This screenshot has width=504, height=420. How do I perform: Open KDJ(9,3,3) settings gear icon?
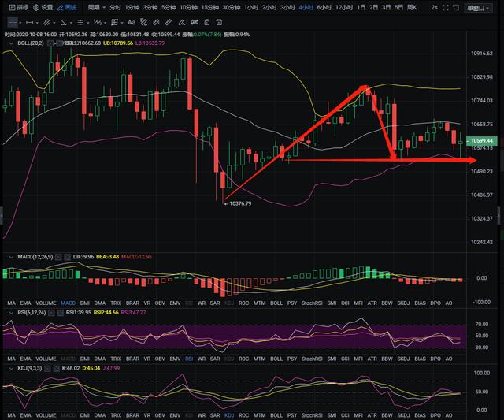47,369
